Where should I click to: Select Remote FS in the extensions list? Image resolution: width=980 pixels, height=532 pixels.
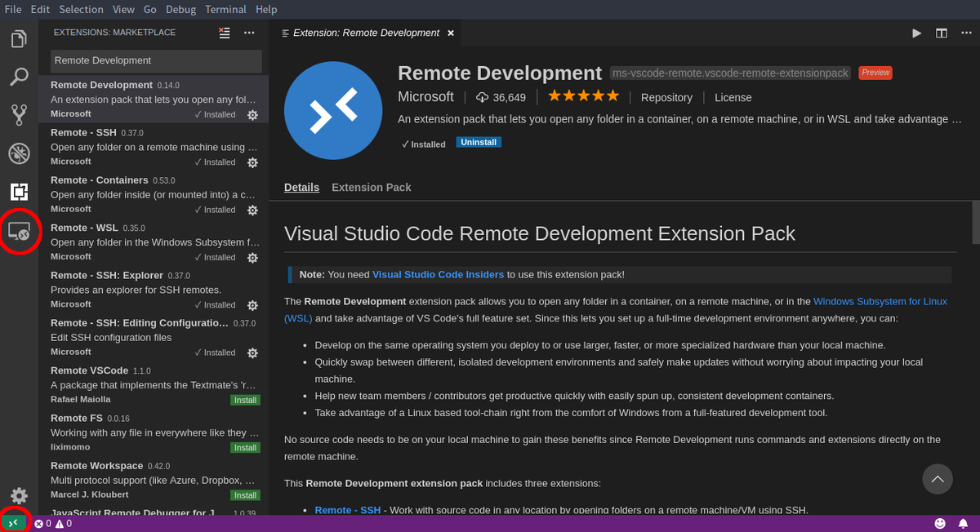(x=154, y=432)
